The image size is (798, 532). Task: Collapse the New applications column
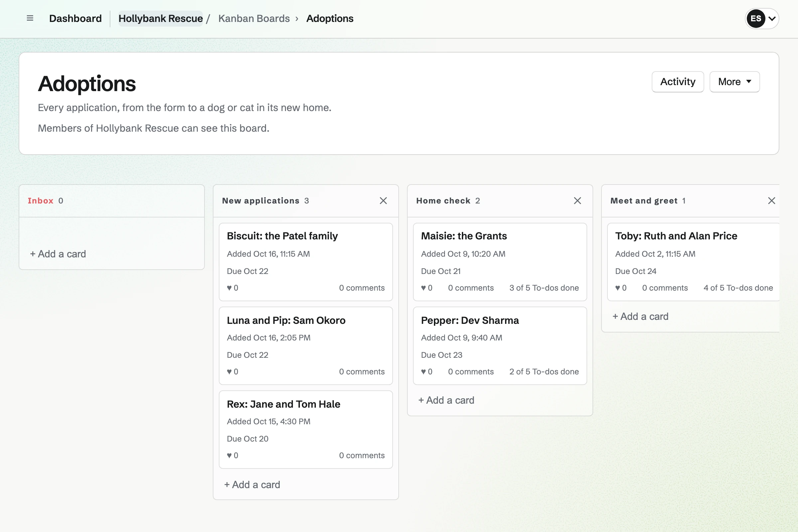pos(383,201)
